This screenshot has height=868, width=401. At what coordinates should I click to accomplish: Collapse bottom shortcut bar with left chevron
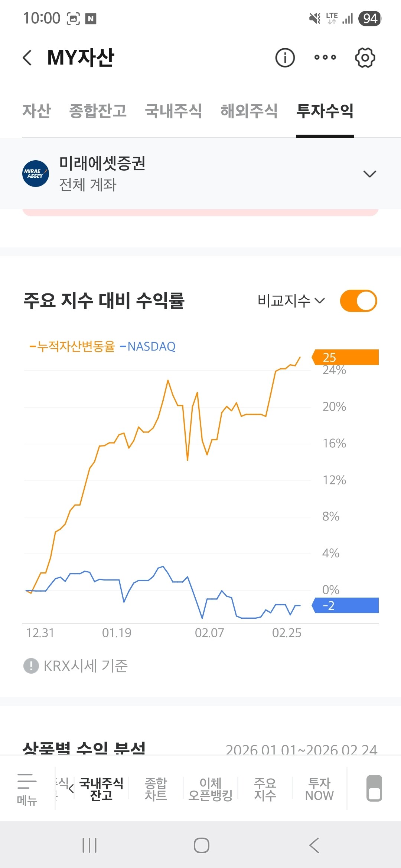[x=71, y=788]
